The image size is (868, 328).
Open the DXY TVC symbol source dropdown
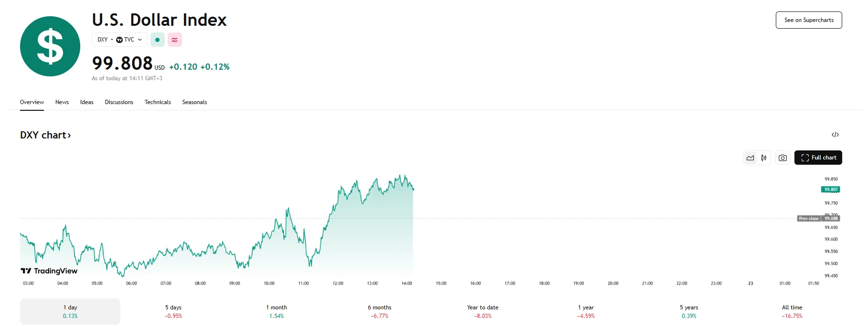[x=119, y=40]
